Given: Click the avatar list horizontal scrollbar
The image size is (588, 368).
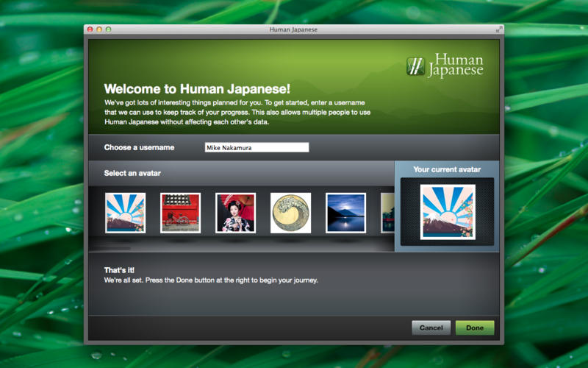Looking at the screenshot, I should (110, 249).
